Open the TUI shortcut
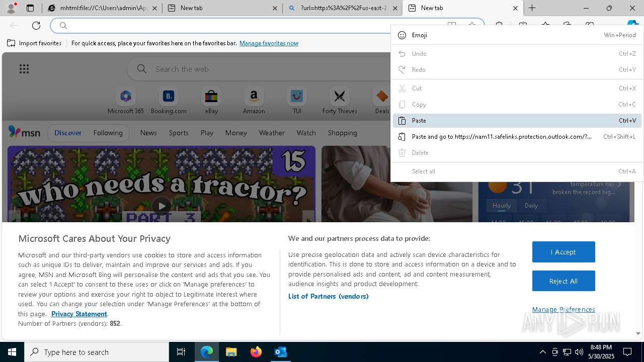This screenshot has height=362, width=644. click(x=297, y=101)
